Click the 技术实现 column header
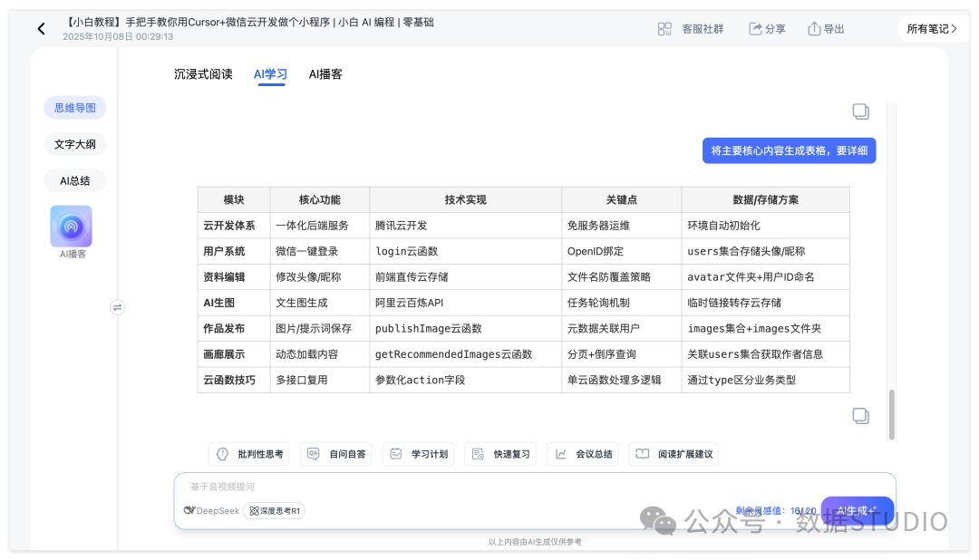The height and width of the screenshot is (560, 979). (466, 199)
